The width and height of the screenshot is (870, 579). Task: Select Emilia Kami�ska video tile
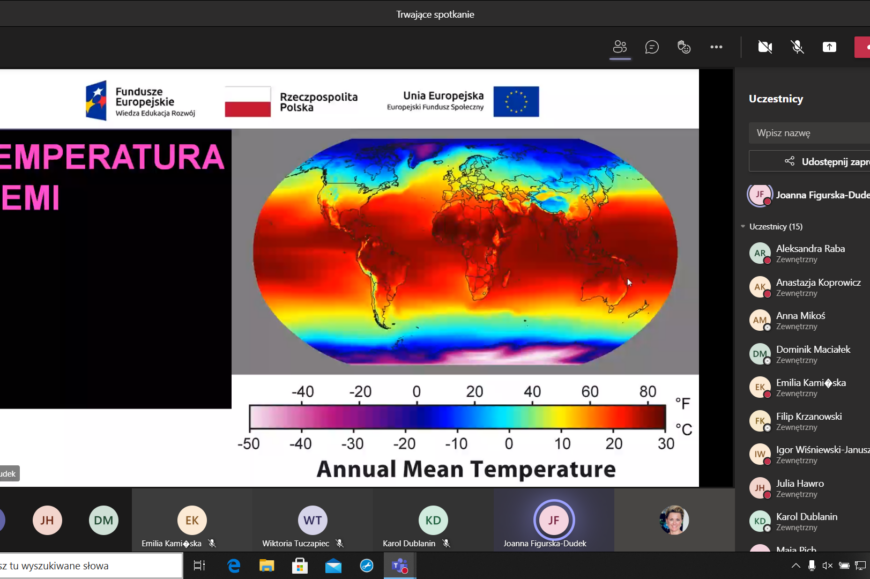click(x=192, y=520)
